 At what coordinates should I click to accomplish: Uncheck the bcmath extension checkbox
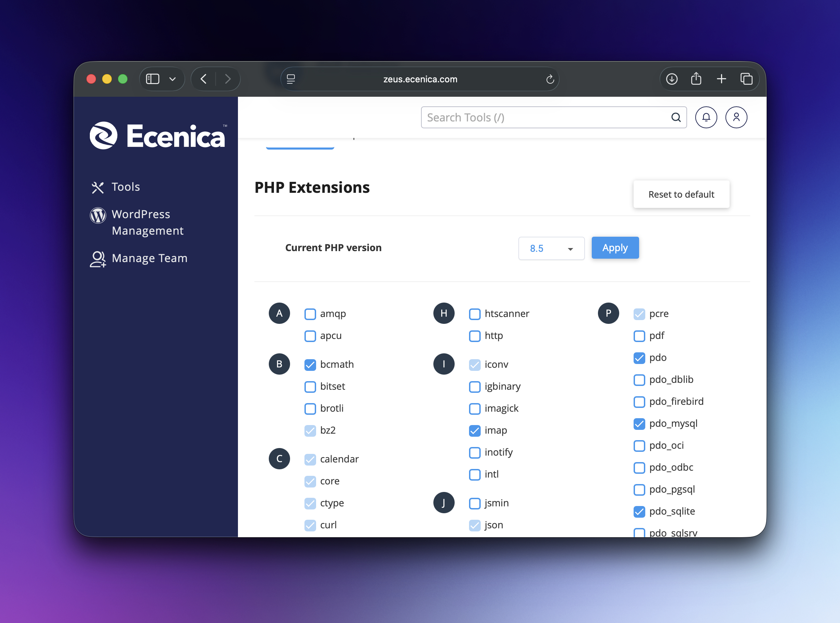(310, 365)
